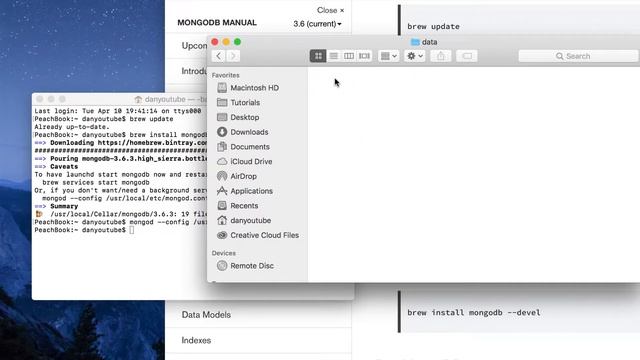The image size is (640, 360).
Task: Click the Remote Disc icon
Action: (222, 266)
